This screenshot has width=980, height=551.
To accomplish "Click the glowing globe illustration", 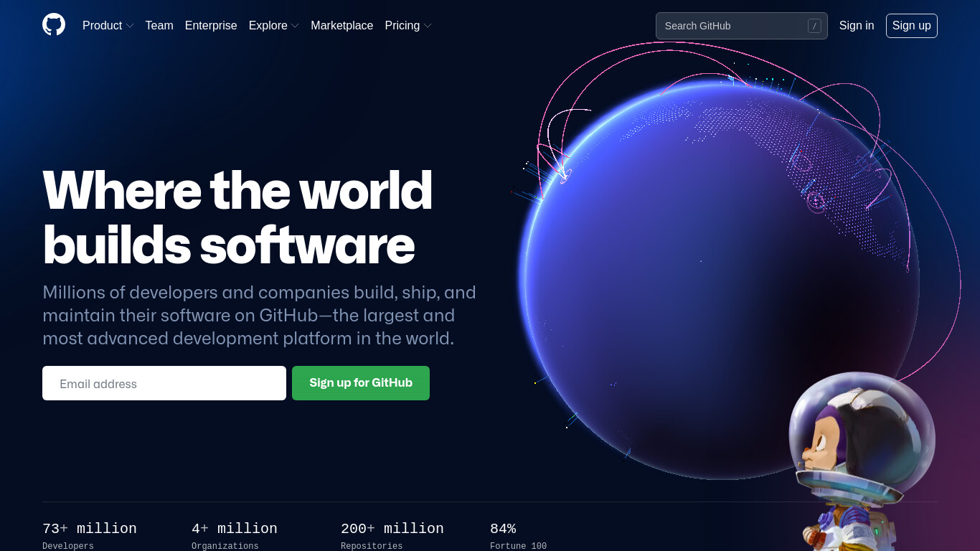I will (x=719, y=280).
